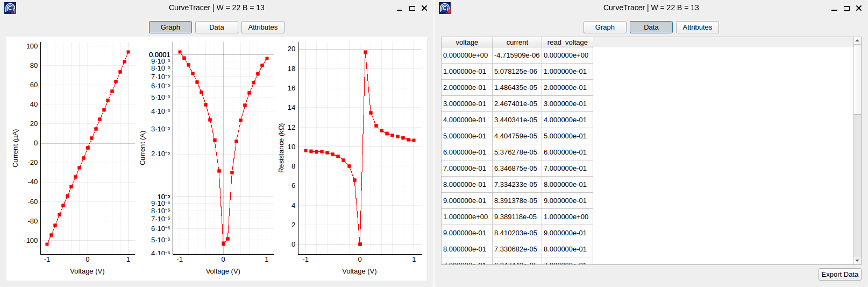Select current cell 7.334233e-05
The width and height of the screenshot is (868, 287).
517,185
